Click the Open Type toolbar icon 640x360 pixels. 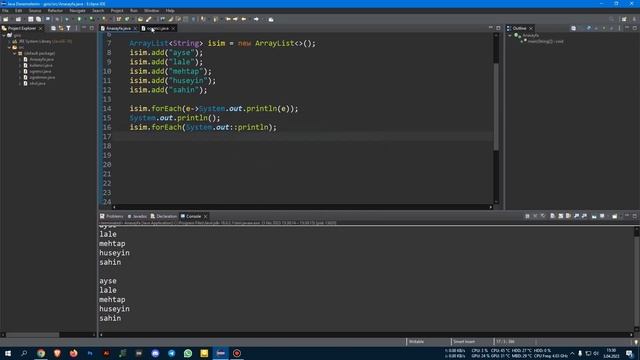(x=140, y=19)
